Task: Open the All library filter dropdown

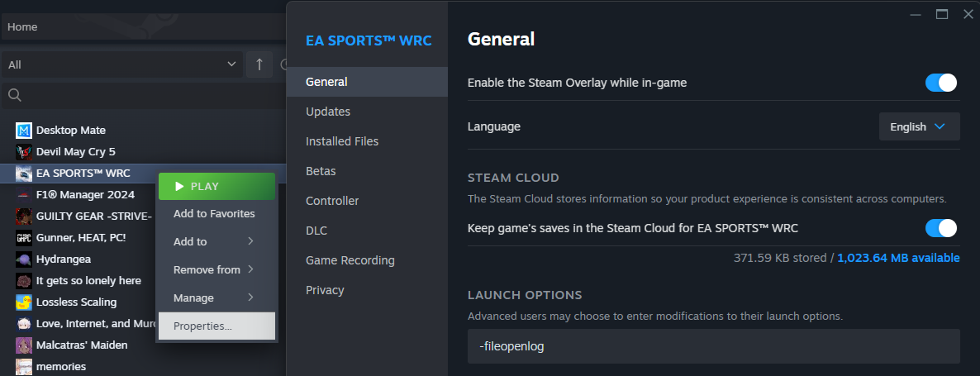Action: click(121, 64)
